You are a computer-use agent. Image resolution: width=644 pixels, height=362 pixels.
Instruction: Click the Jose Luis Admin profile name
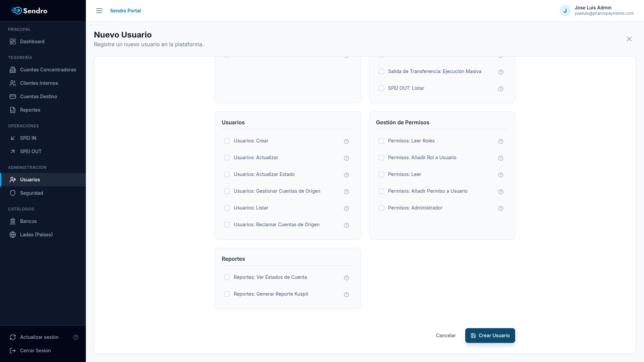(x=593, y=8)
